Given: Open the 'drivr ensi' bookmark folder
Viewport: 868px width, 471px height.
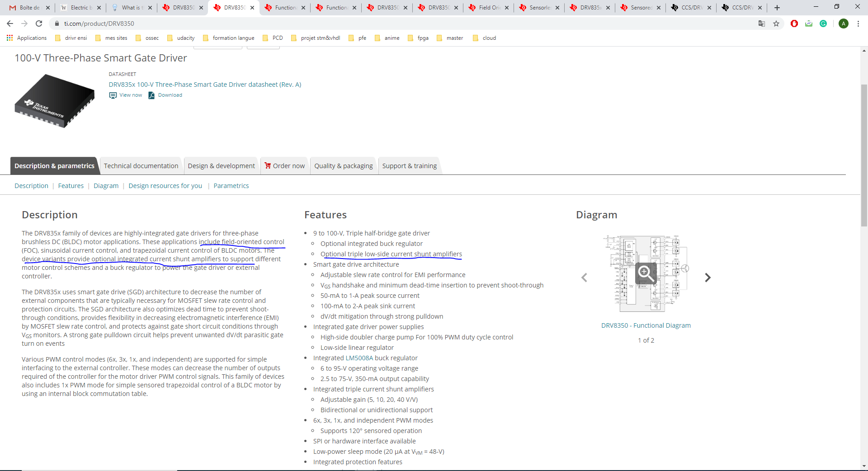Looking at the screenshot, I should [x=71, y=38].
